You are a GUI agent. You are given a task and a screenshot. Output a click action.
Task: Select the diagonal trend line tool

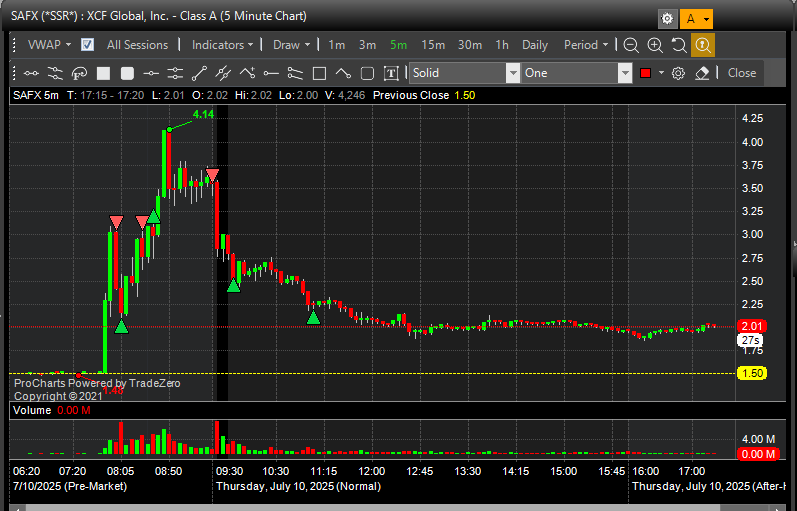[x=199, y=73]
